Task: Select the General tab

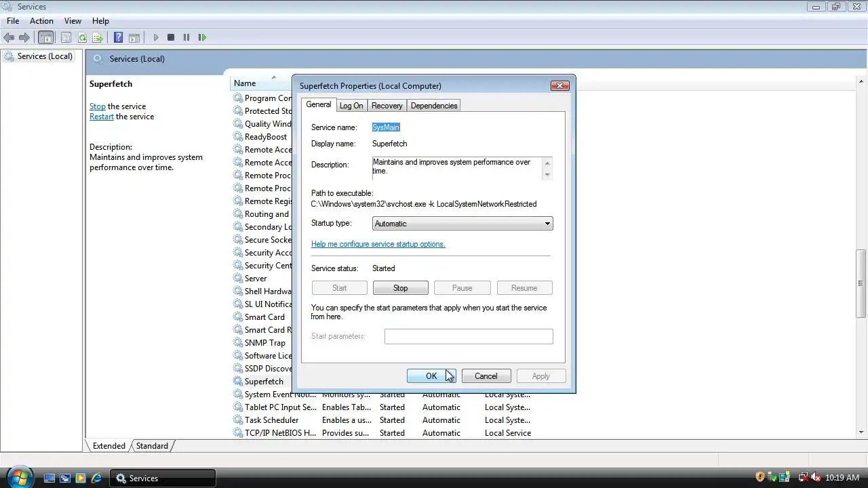Action: 319,104
